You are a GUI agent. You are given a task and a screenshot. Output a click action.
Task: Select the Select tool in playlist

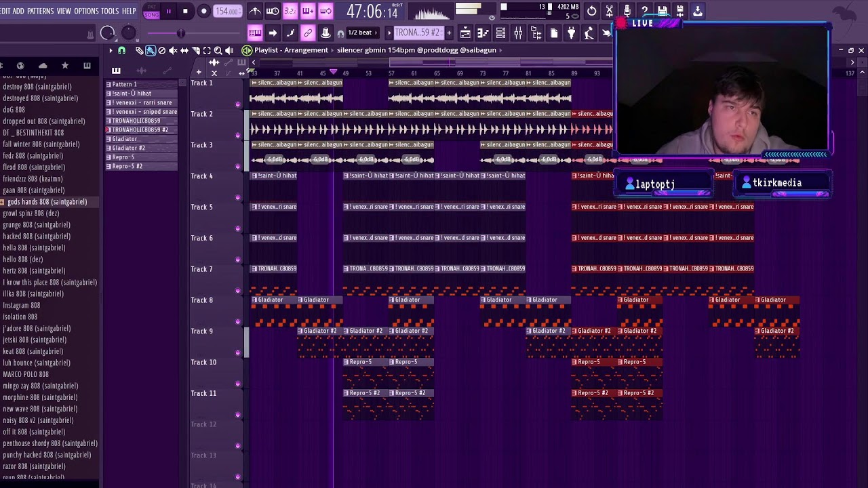click(x=206, y=50)
